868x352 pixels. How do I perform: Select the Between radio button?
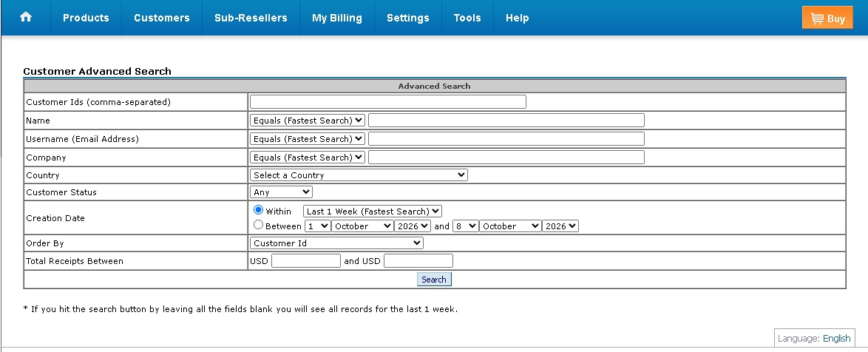(x=258, y=225)
